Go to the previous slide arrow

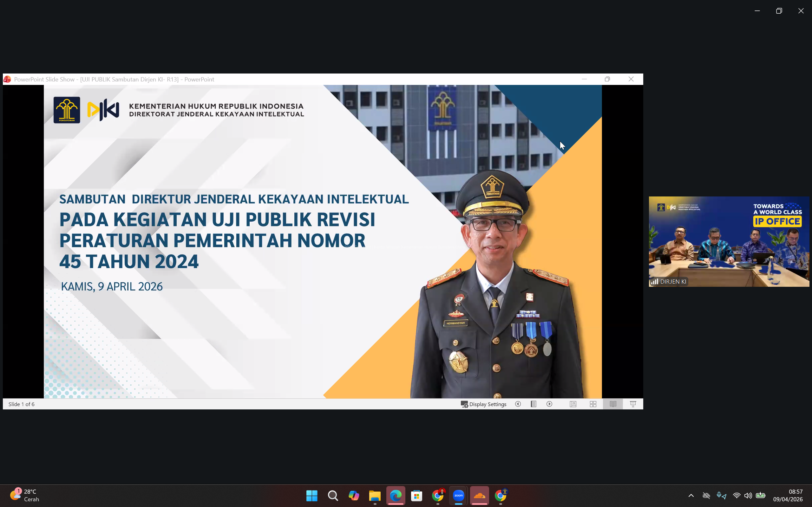point(518,404)
